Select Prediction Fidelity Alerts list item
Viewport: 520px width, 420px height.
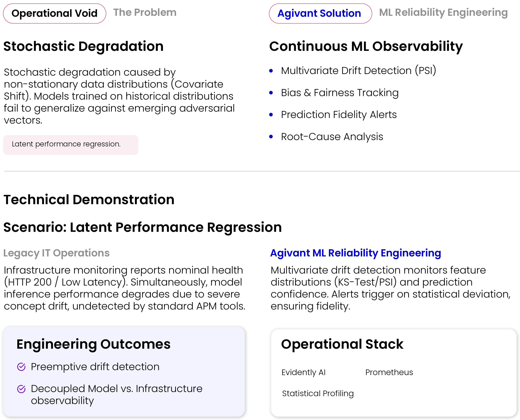point(339,115)
